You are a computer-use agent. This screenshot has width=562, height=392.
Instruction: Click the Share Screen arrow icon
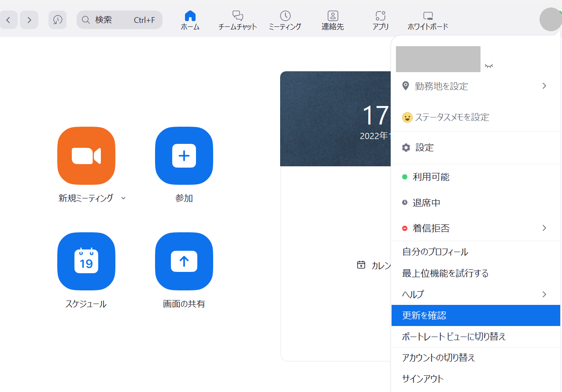pos(184,261)
